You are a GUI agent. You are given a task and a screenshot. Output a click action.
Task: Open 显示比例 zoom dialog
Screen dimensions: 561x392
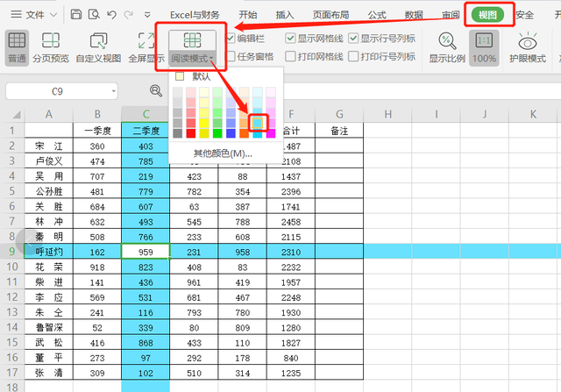pos(447,47)
